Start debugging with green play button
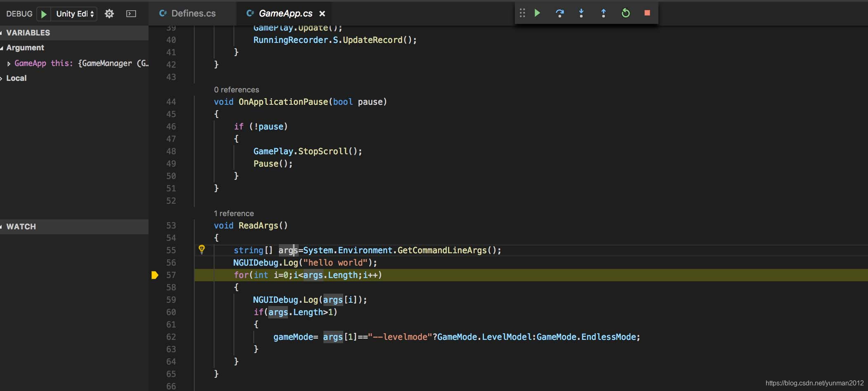The width and height of the screenshot is (868, 391). click(43, 14)
